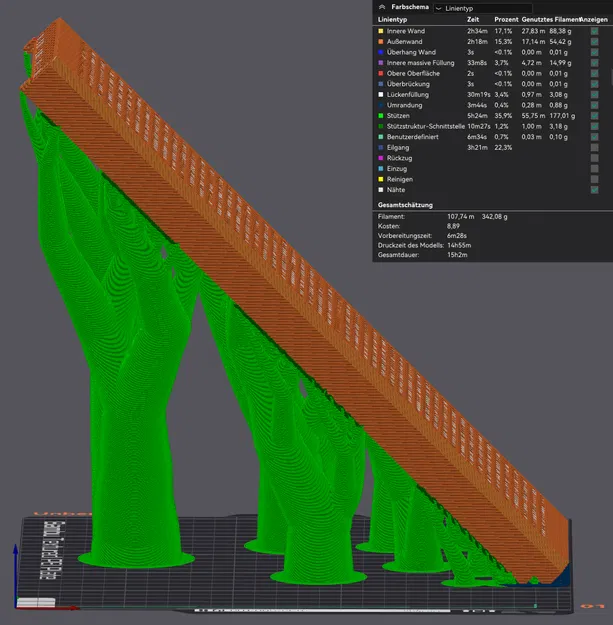Click the Eilgang percentage 22,3%
613x625 pixels.
(503, 147)
